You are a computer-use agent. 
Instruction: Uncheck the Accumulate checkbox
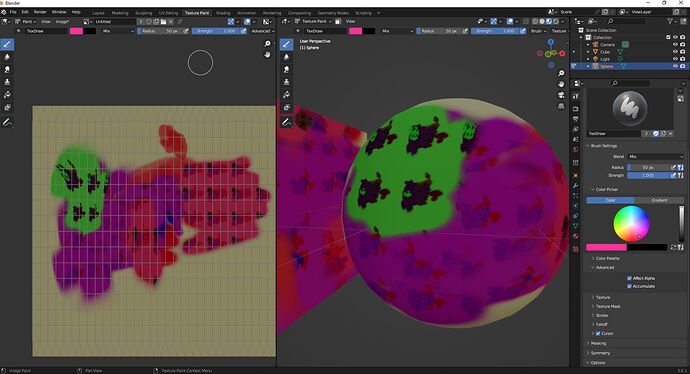(629, 286)
